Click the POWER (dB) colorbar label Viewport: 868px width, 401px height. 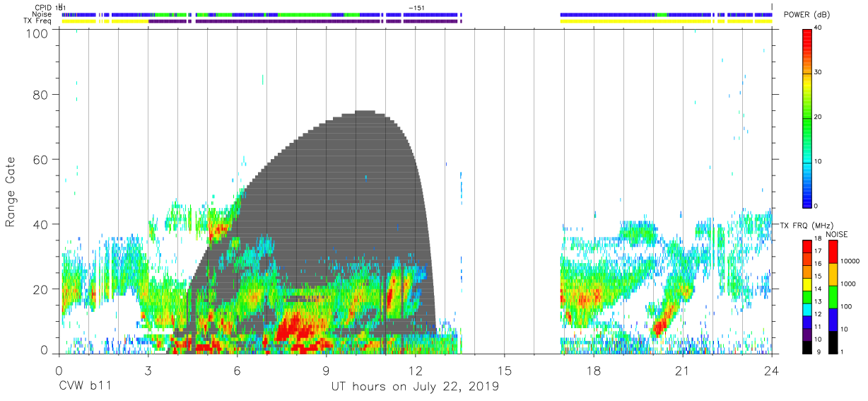tap(807, 15)
